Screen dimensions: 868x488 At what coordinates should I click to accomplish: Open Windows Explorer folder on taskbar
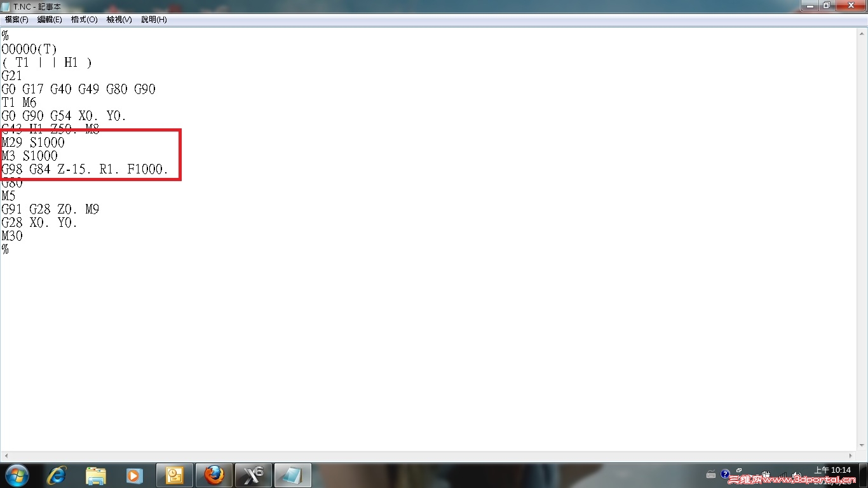tap(96, 475)
